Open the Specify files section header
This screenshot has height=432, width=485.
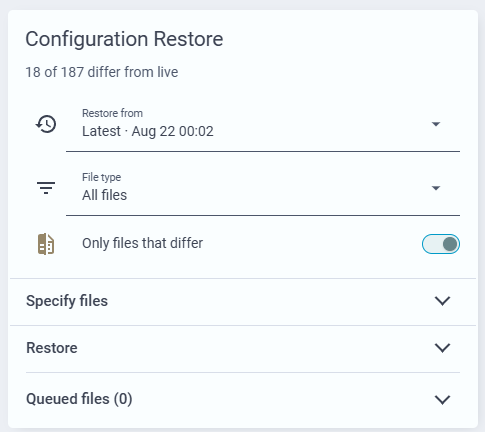pyautogui.click(x=243, y=301)
